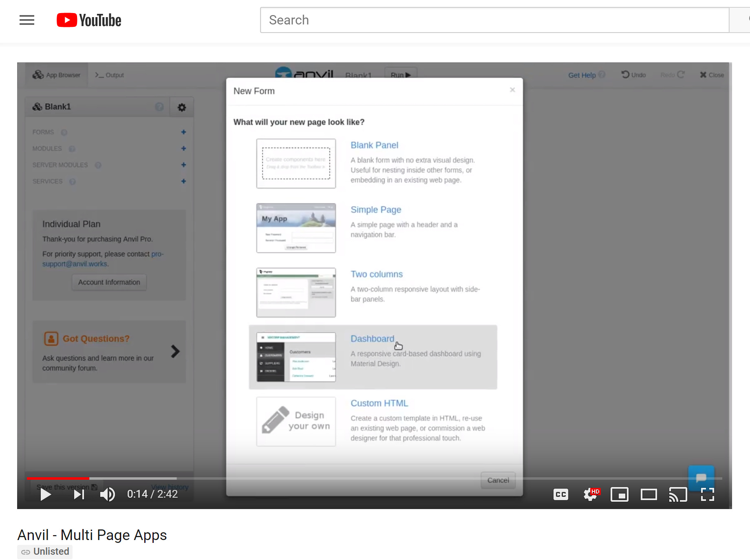This screenshot has width=750, height=560.
Task: Expand Got Questions chevron arrow
Action: click(x=175, y=351)
